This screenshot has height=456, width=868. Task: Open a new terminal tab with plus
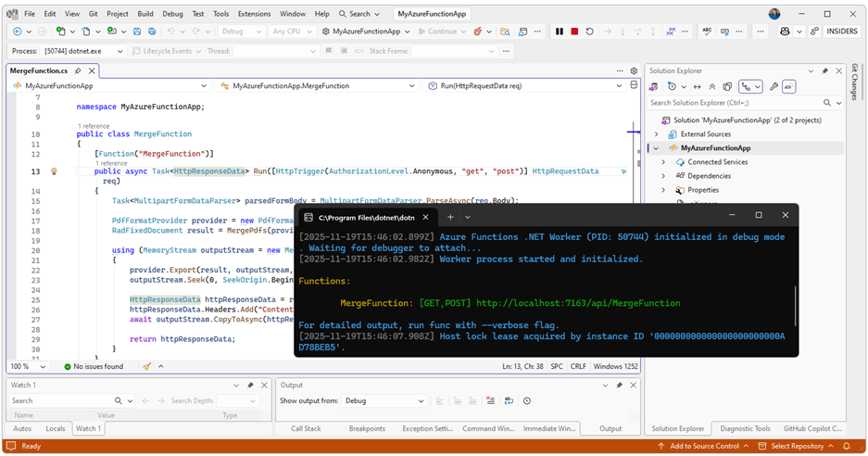(450, 217)
